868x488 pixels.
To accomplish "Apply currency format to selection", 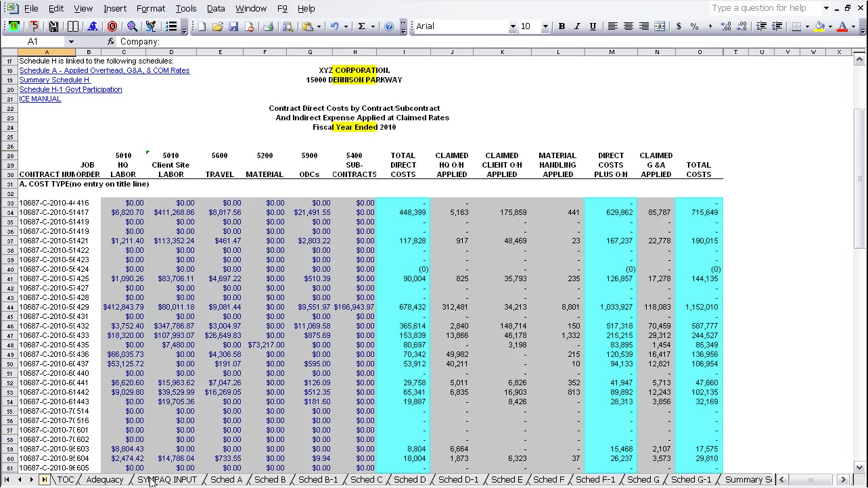I will tap(679, 26).
